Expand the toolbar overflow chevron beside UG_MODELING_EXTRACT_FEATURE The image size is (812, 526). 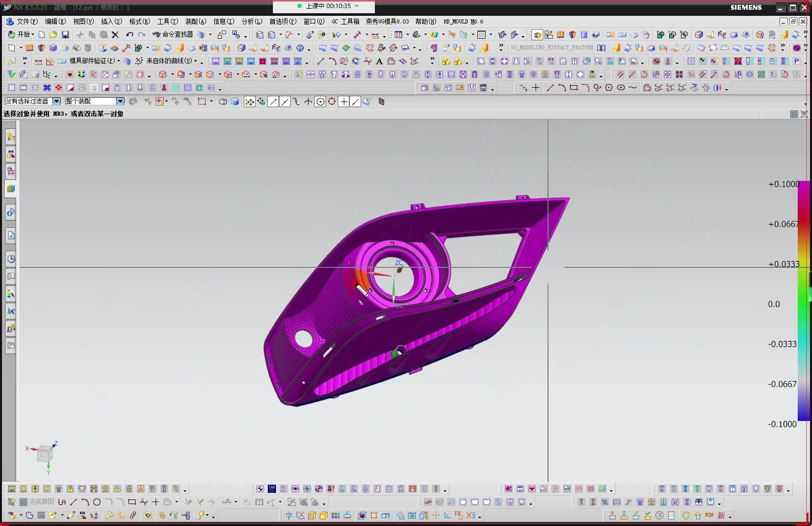point(500,47)
